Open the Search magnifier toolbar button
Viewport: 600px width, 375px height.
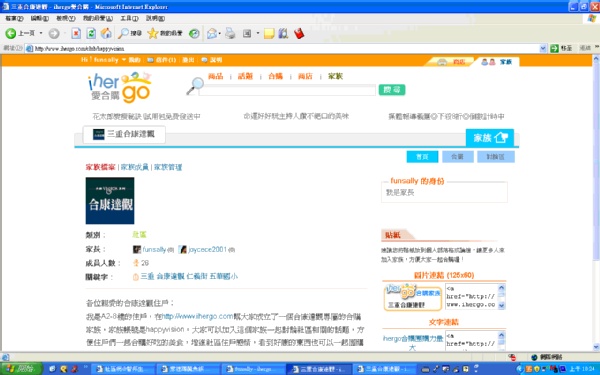point(129,33)
